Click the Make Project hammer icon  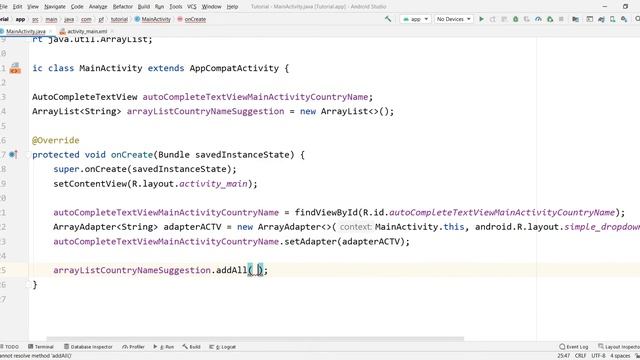click(x=388, y=19)
